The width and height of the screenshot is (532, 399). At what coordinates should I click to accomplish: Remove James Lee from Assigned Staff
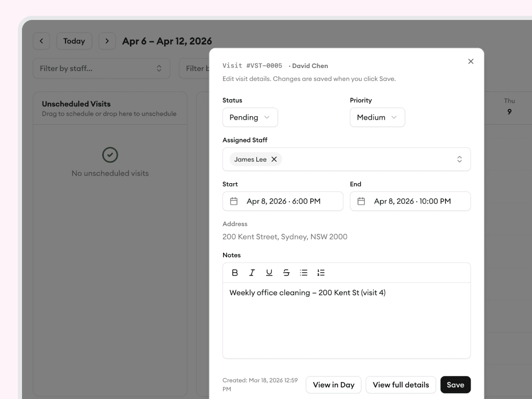coord(274,159)
